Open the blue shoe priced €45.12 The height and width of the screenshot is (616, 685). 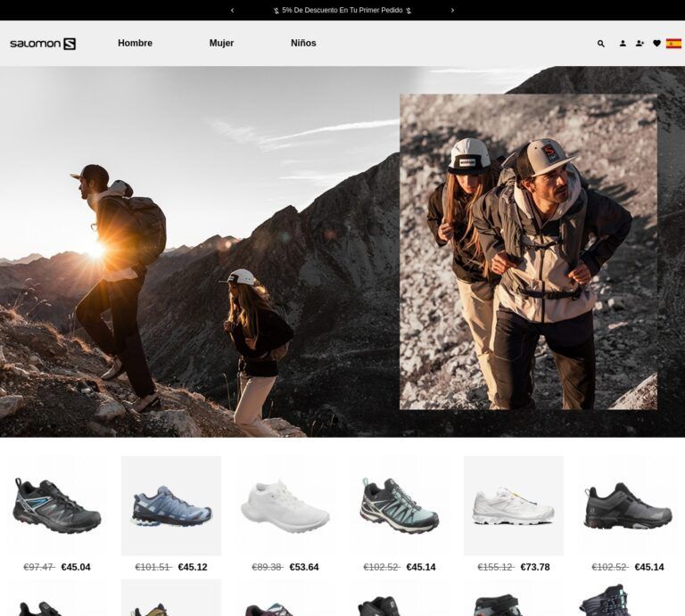coord(171,506)
